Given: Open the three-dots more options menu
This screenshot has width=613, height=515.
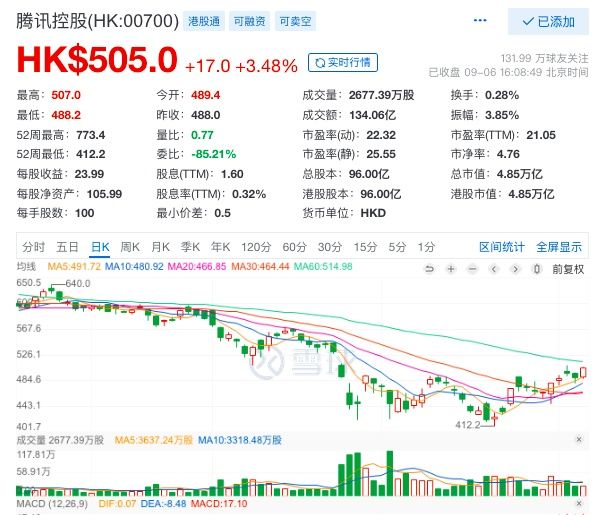Looking at the screenshot, I should tap(480, 20).
